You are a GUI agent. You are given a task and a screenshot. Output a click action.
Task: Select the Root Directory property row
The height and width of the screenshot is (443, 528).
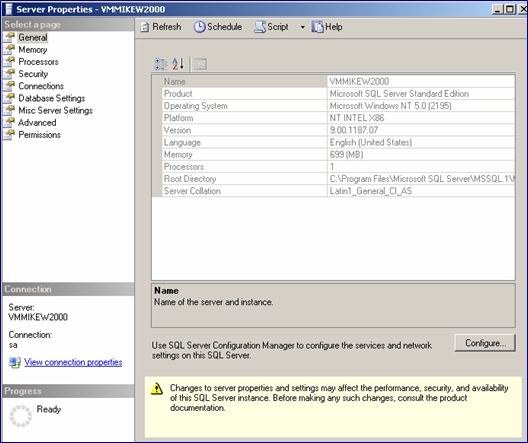click(x=338, y=179)
